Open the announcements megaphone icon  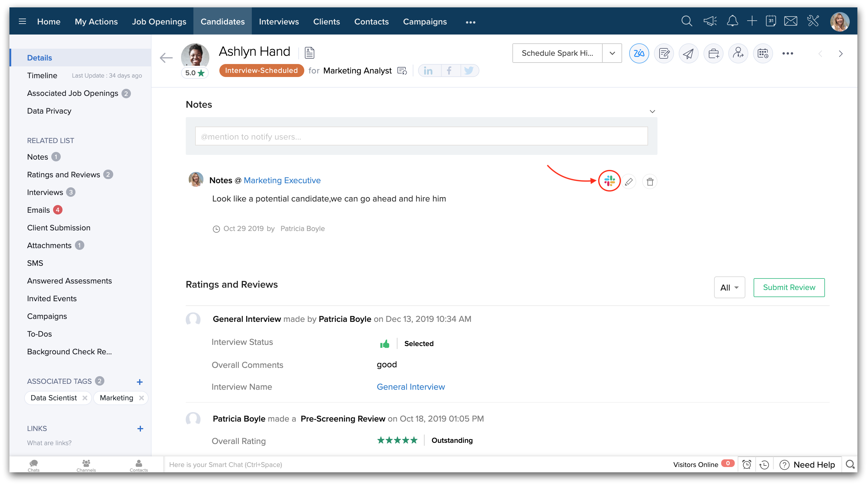pos(710,21)
